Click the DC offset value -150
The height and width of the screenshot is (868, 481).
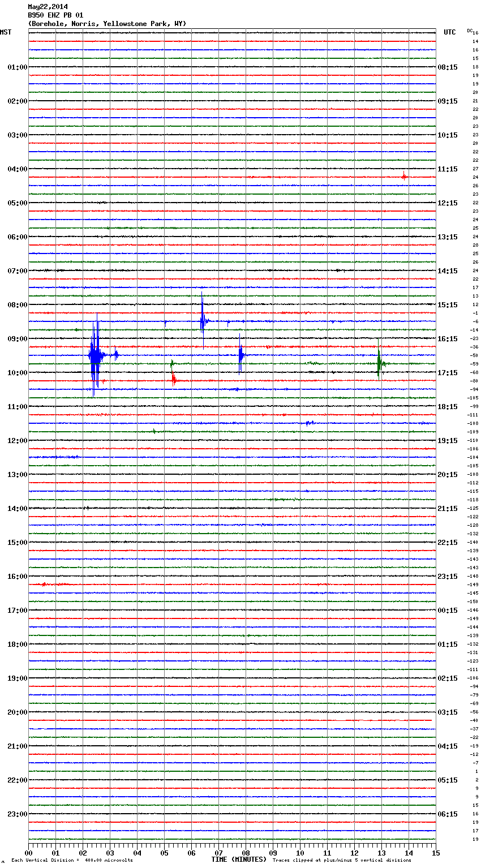point(473,601)
